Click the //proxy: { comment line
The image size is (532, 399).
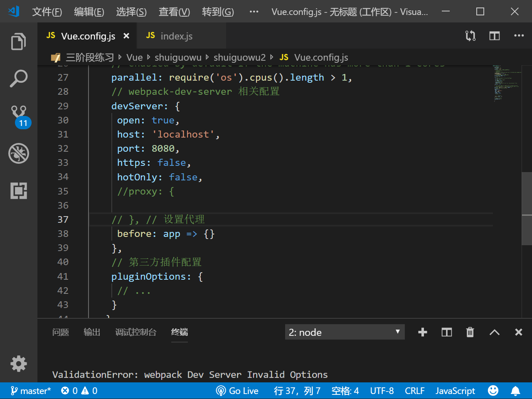[x=145, y=191]
